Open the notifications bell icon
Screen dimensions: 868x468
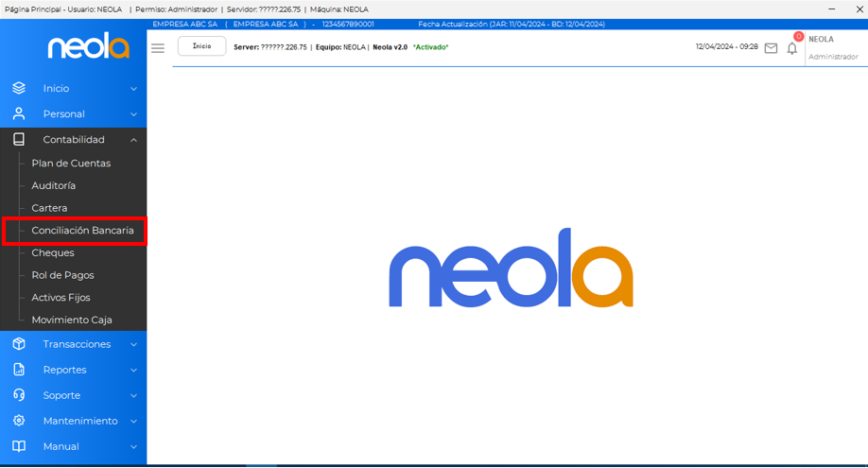pos(792,48)
